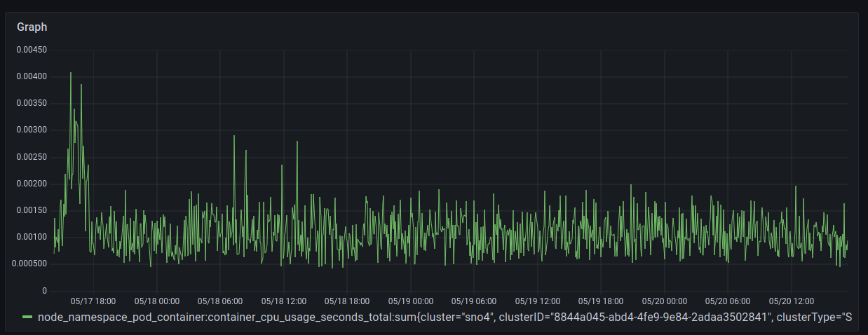Image resolution: width=868 pixels, height=335 pixels.
Task: Click the tallest spike peak above 0.00400
Action: pyautogui.click(x=70, y=73)
